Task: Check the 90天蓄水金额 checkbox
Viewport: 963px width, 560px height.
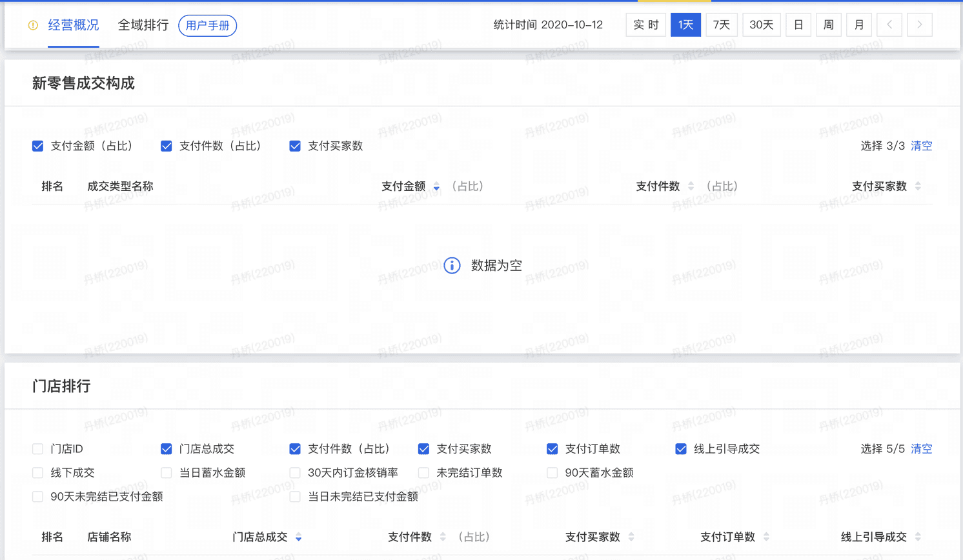Action: [552, 472]
